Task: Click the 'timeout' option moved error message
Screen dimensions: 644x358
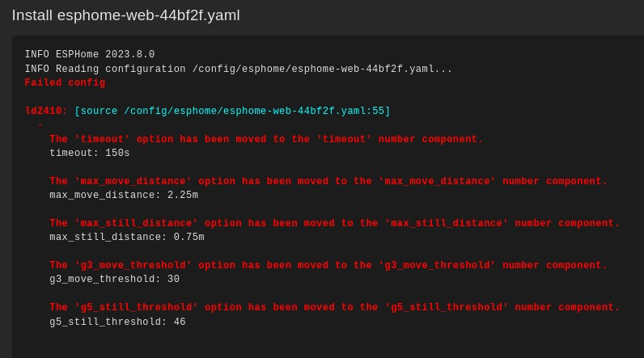Action: [266, 140]
